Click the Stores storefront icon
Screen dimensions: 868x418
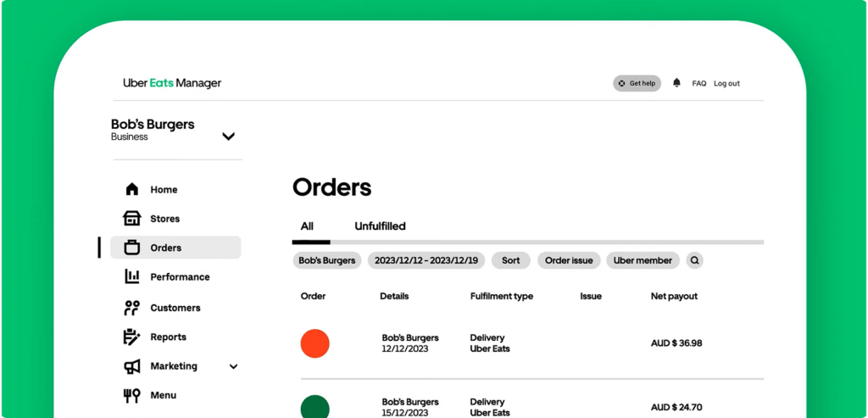coord(131,218)
